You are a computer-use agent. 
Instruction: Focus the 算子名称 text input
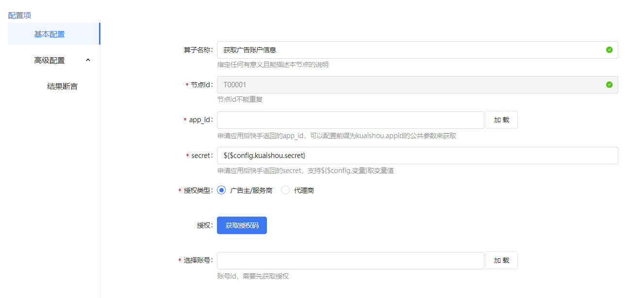coord(408,50)
